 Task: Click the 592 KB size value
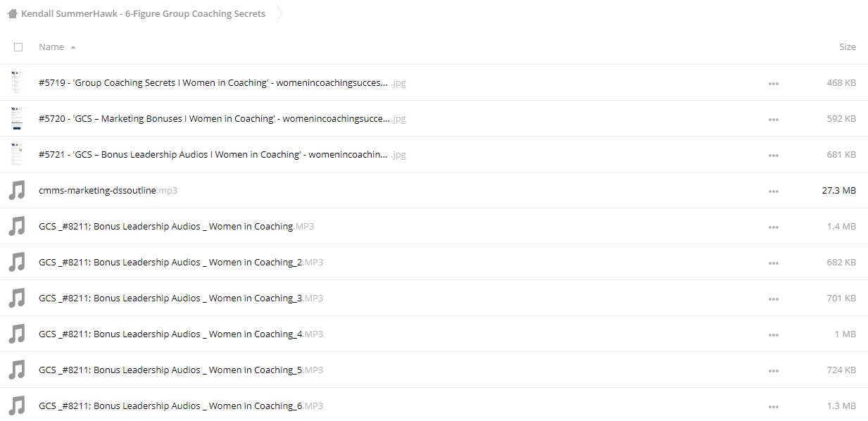pos(841,119)
